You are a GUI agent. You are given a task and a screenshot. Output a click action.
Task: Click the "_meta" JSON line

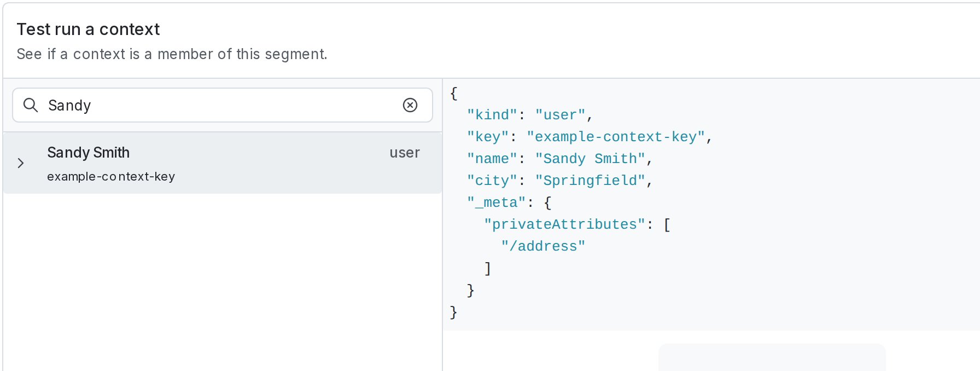click(509, 202)
